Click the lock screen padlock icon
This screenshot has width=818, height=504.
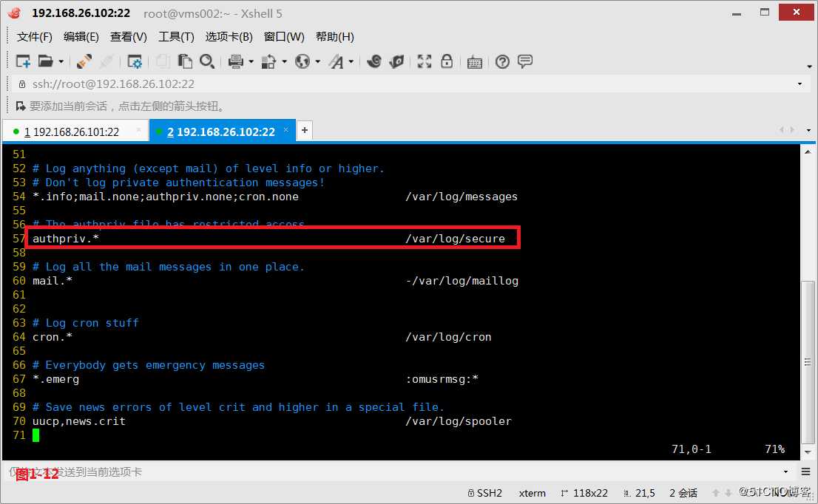[447, 61]
